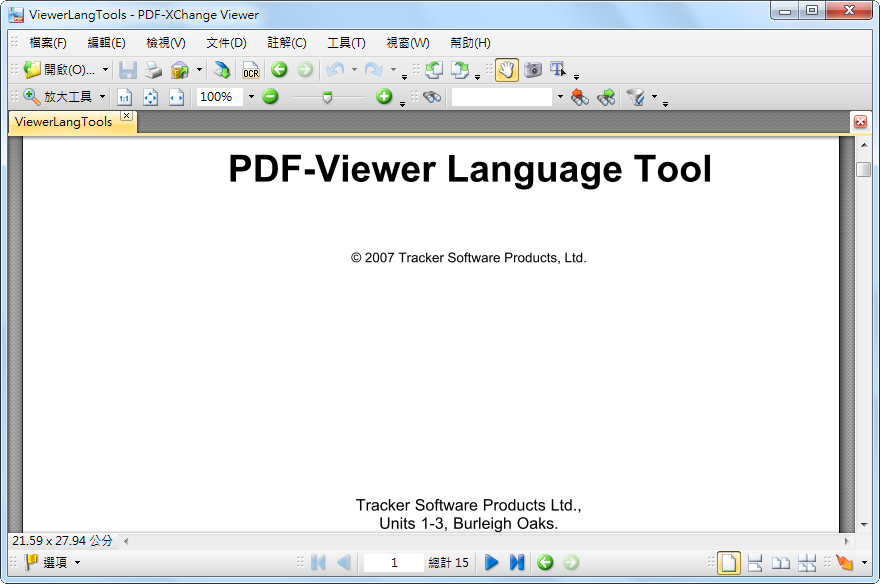880x584 pixels.
Task: Activate the Snapshot camera tool
Action: coord(533,70)
